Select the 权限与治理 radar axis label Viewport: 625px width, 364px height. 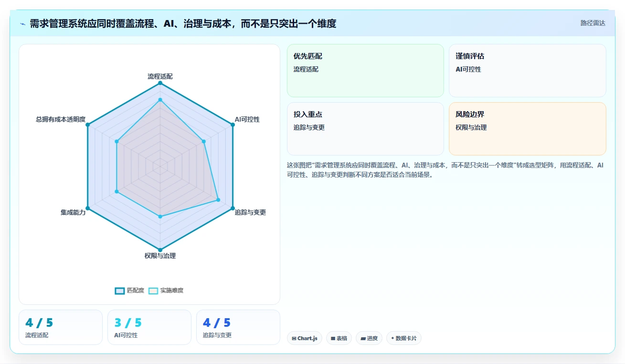coord(160,256)
